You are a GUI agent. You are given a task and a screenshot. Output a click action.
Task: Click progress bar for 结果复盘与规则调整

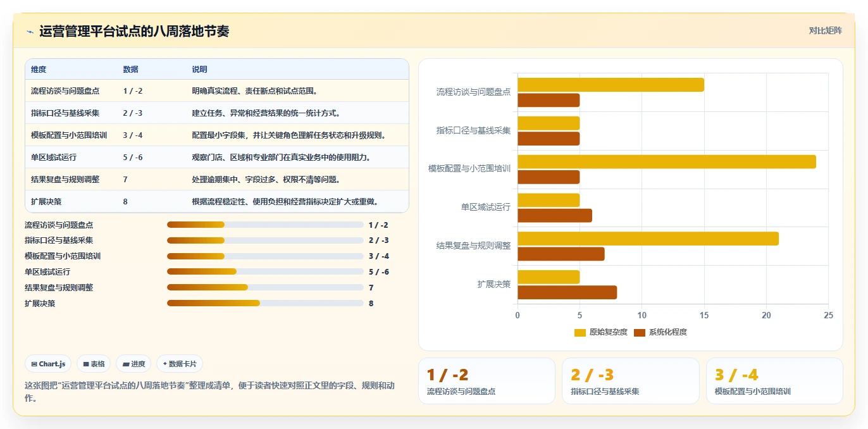(265, 287)
